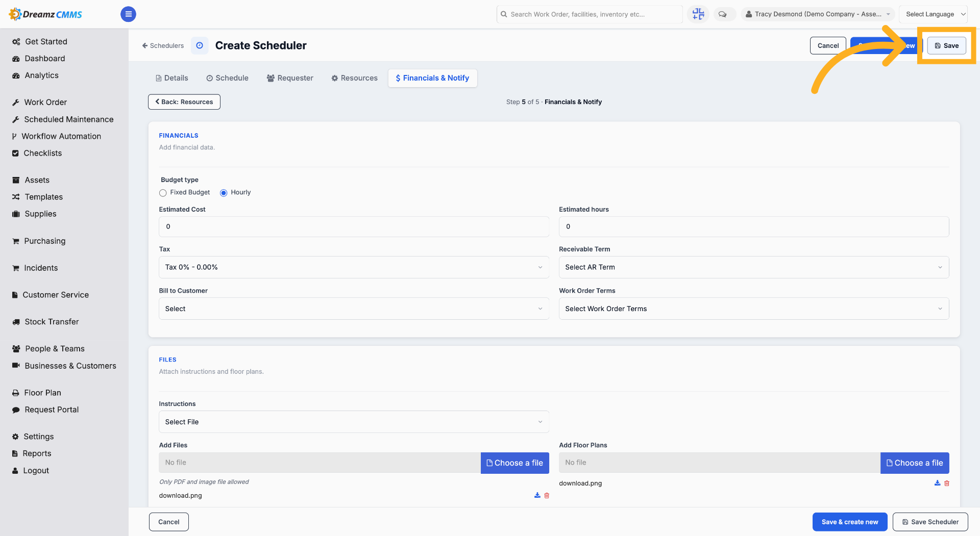Viewport: 980px width, 536px height.
Task: Select the Hourly budget radio option
Action: pos(224,193)
